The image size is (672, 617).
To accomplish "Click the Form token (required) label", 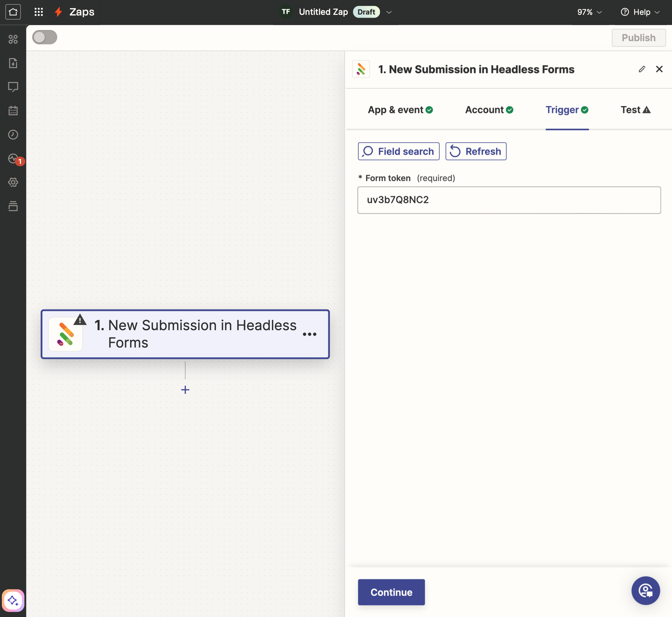I will 406,178.
